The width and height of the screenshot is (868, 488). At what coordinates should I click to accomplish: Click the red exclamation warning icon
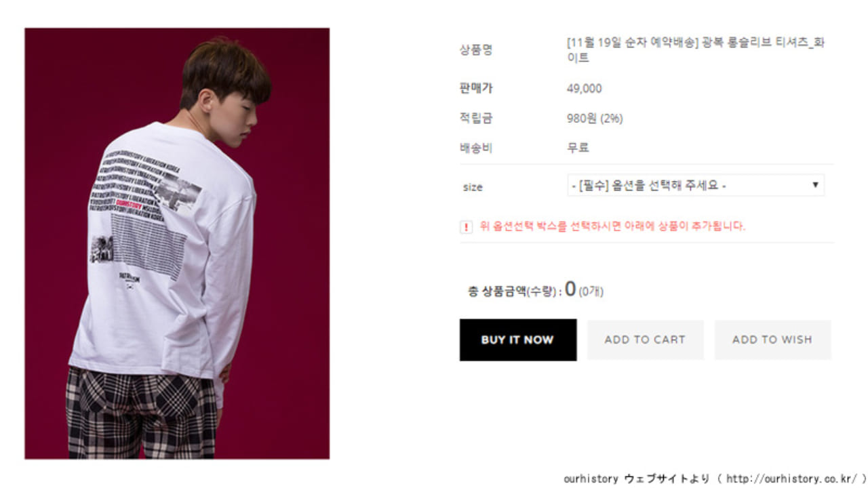tap(466, 227)
